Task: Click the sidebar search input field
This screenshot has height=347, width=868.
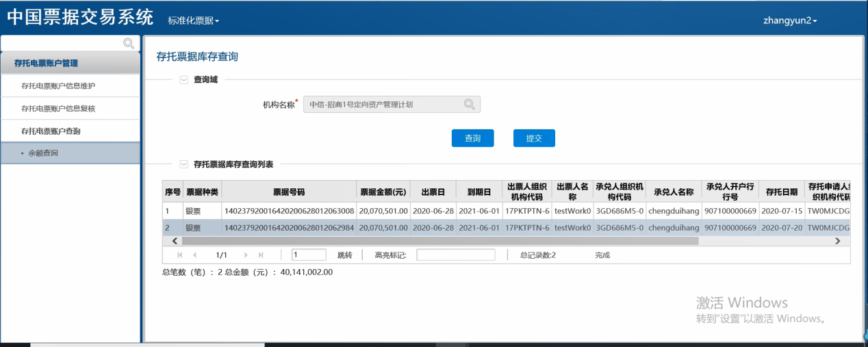Action: pos(62,43)
